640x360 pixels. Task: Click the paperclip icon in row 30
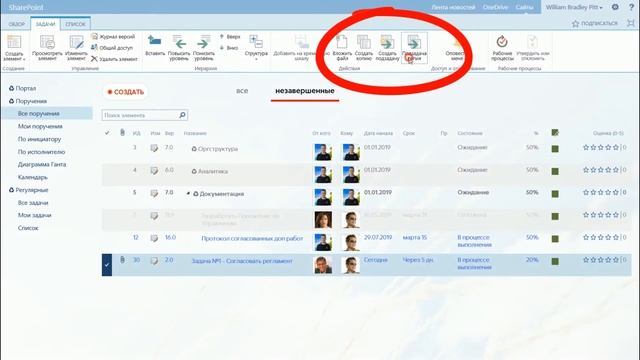click(122, 260)
